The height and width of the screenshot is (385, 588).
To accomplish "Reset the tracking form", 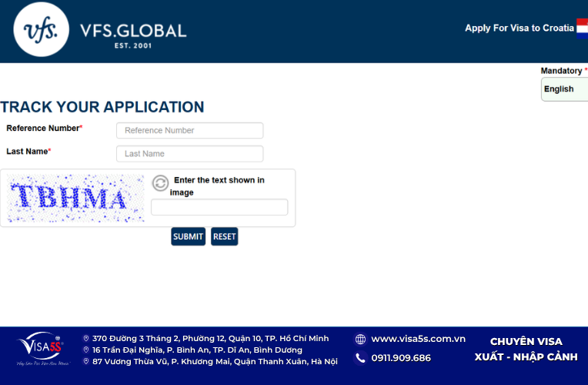I will [x=224, y=236].
